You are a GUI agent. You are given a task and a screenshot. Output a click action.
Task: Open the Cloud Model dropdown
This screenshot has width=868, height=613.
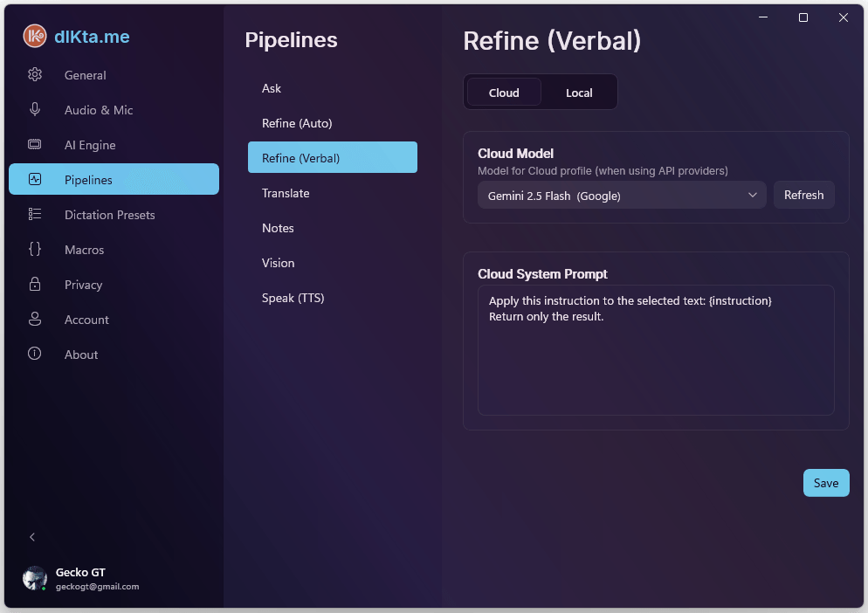coord(621,196)
